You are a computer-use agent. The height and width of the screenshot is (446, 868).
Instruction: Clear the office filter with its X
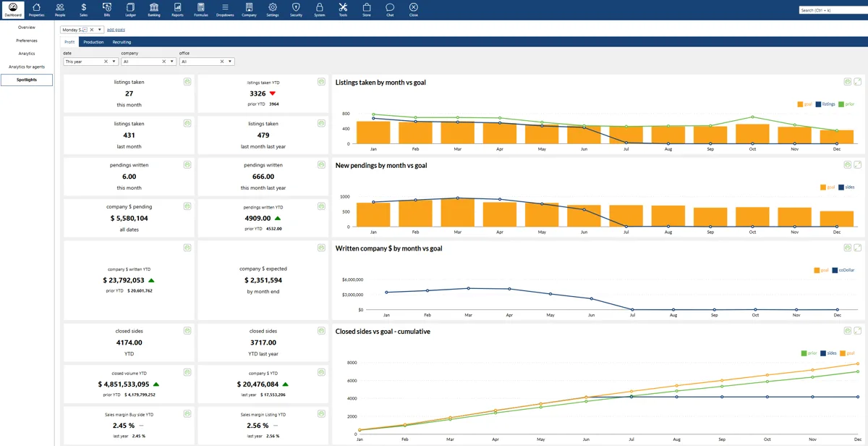pos(222,62)
